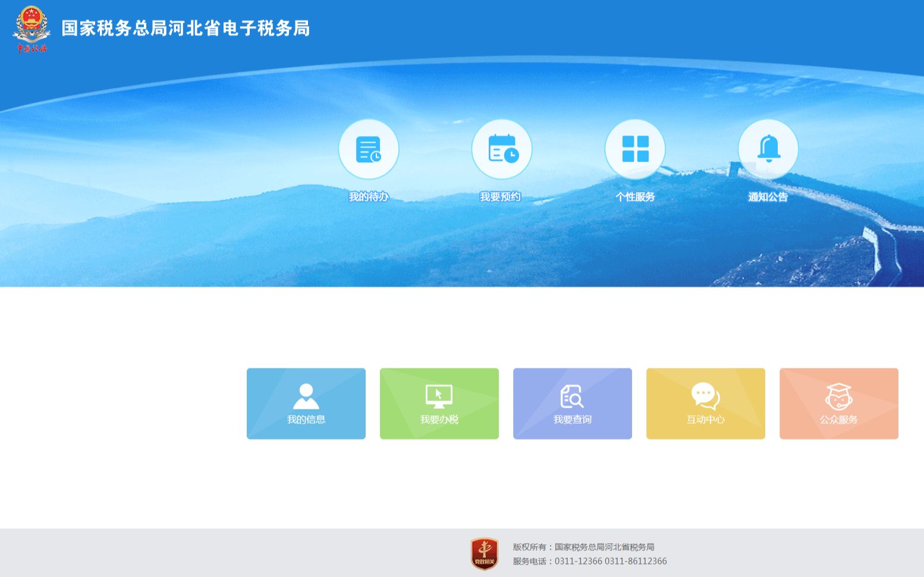This screenshot has width=924, height=577.
Task: Open the 我的待办 to-do list icon
Action: 369,149
